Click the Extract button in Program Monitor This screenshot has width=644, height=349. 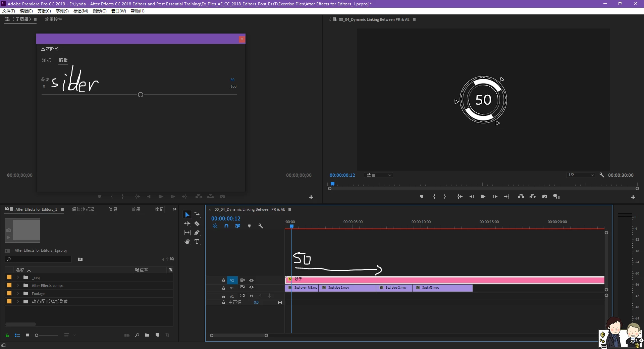(533, 197)
